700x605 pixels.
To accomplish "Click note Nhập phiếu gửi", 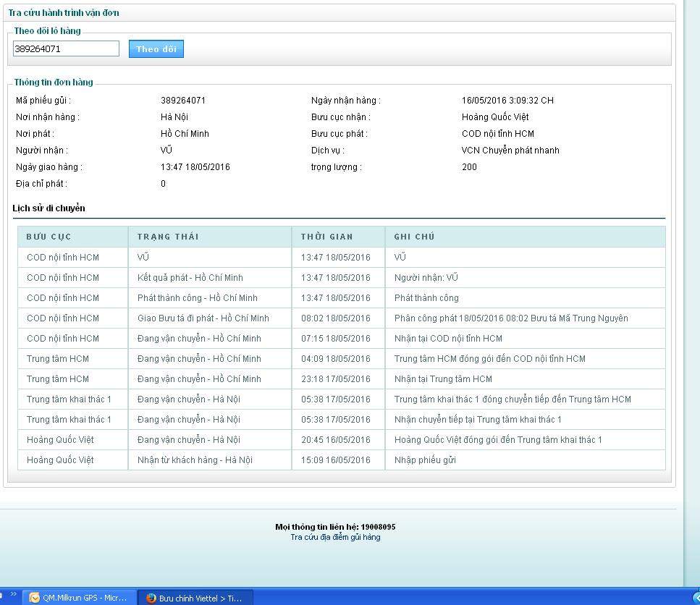I will 425,460.
